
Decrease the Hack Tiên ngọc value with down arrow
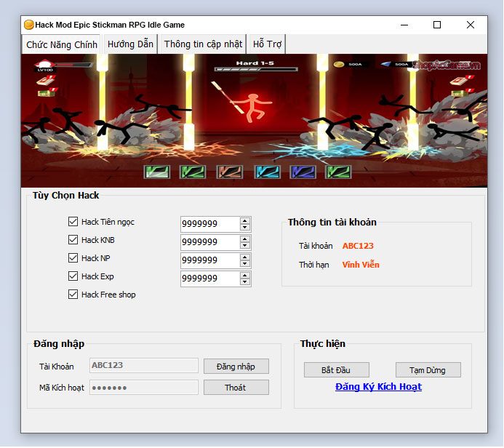[x=245, y=228]
